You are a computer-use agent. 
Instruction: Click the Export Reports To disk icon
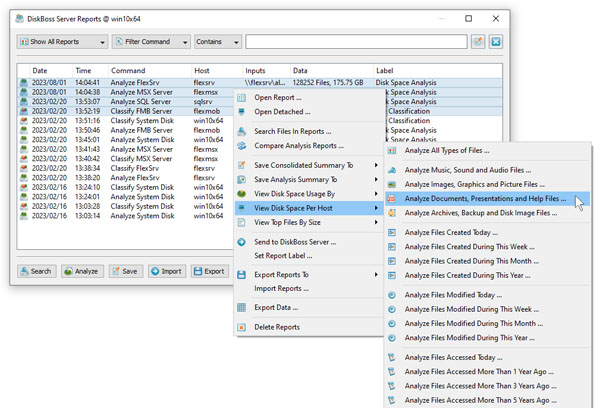[241, 275]
